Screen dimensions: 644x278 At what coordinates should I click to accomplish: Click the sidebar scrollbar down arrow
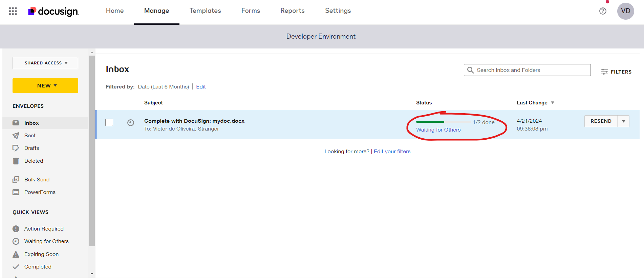pyautogui.click(x=92, y=274)
